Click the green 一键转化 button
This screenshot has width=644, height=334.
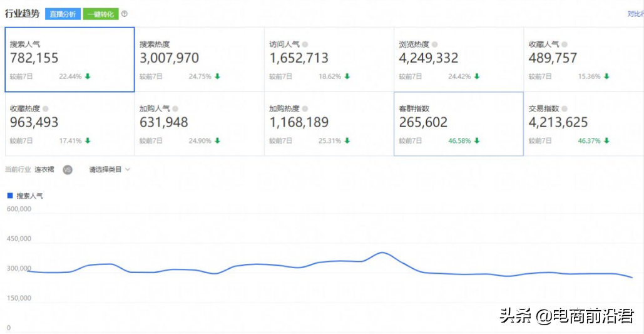pyautogui.click(x=100, y=14)
